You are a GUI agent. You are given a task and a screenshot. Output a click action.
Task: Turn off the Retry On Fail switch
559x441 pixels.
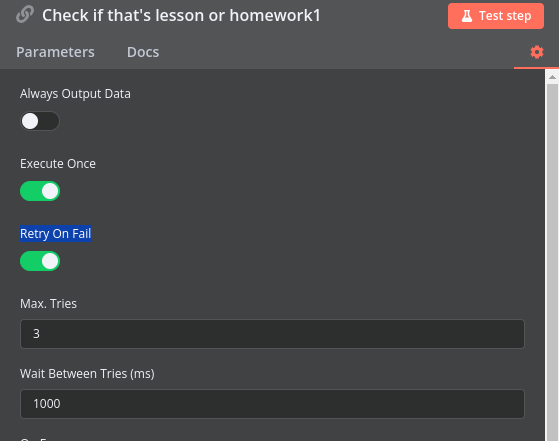pos(40,261)
